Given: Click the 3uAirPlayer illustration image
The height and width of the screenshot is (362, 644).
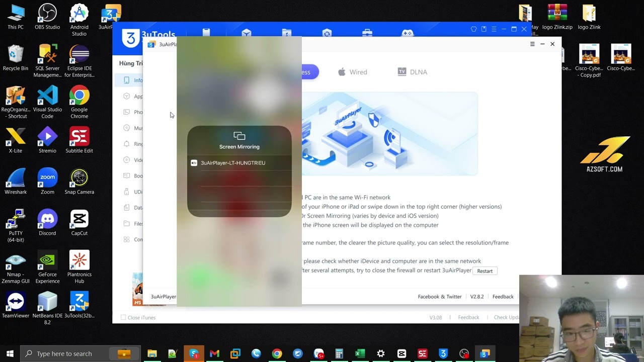Looking at the screenshot, I should pos(390,134).
